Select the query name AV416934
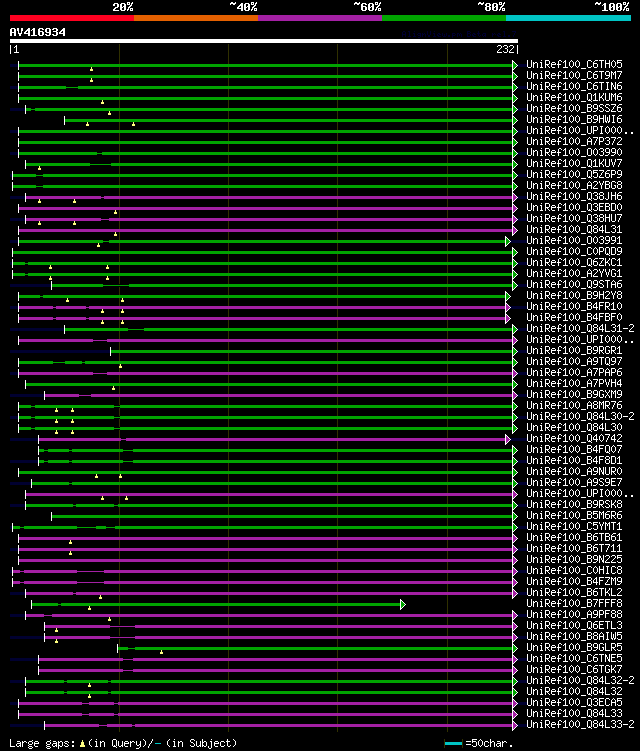 (x=38, y=32)
